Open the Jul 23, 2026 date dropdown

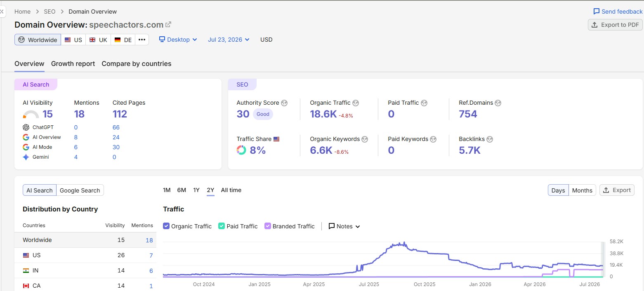(229, 40)
